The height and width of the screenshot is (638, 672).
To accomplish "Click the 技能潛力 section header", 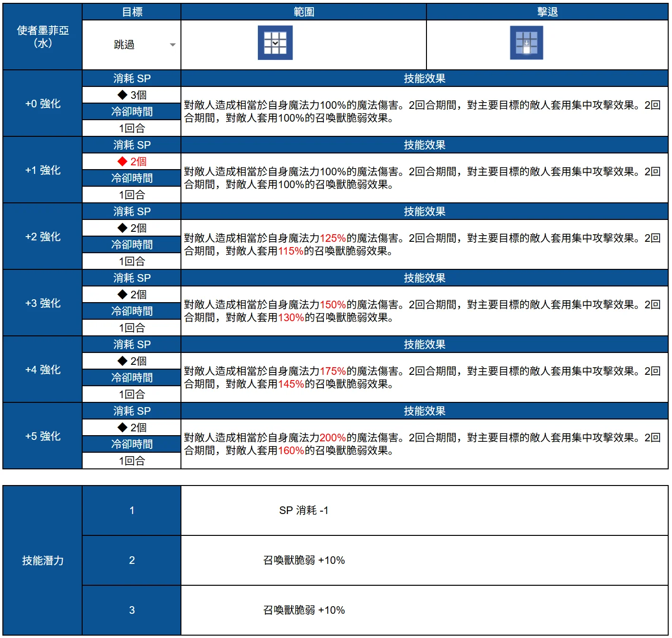I will 43,561.
